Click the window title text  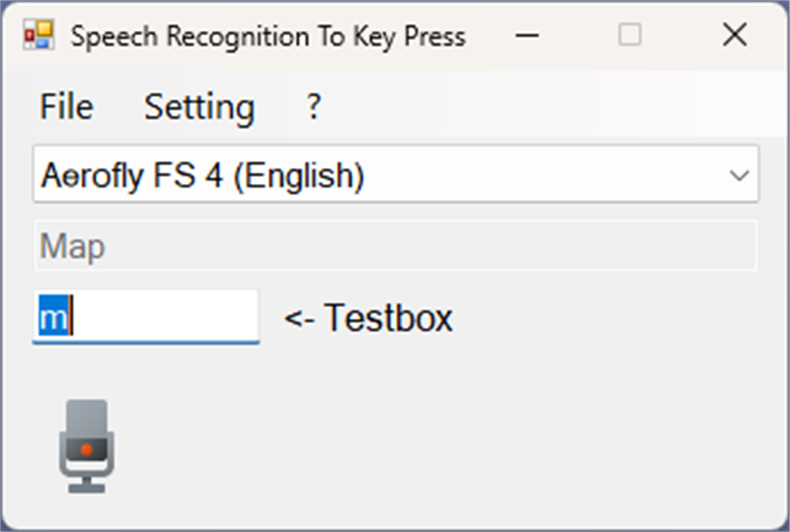click(268, 37)
